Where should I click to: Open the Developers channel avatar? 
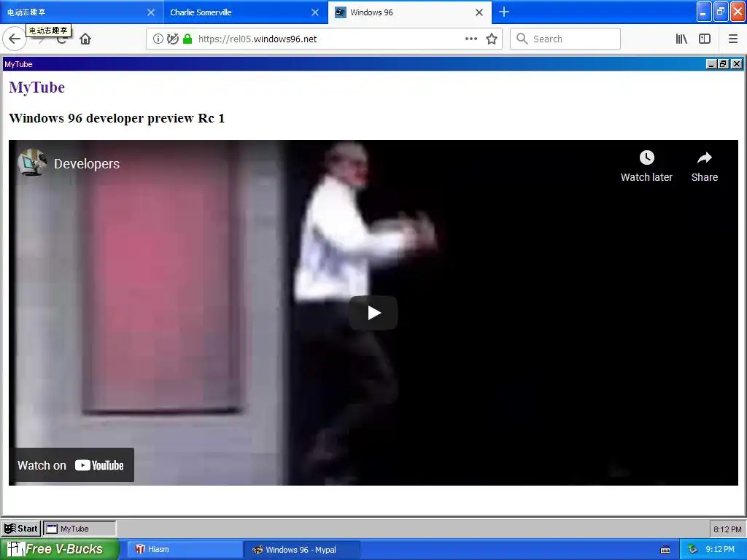tap(32, 163)
